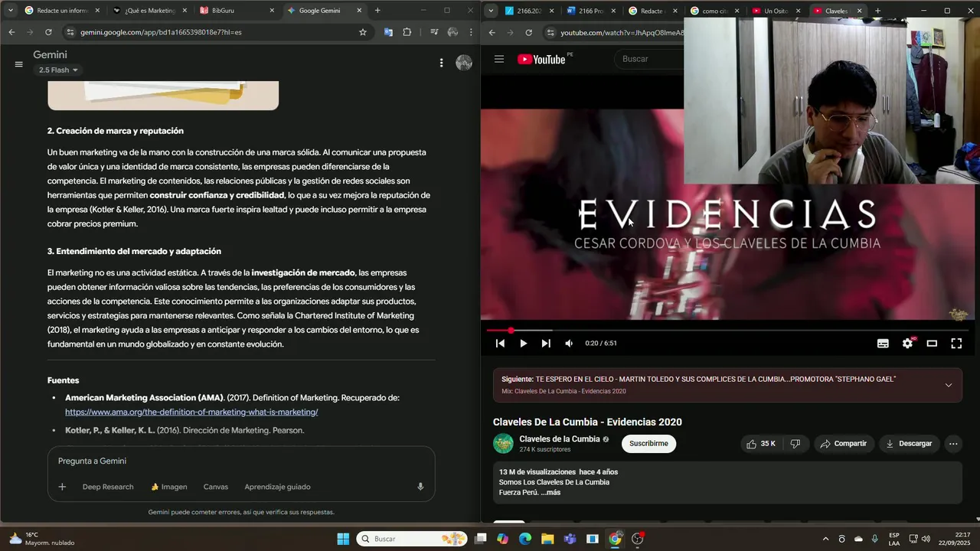The image size is (980, 551).
Task: Go back in the YouTube browser window
Action: [x=492, y=32]
